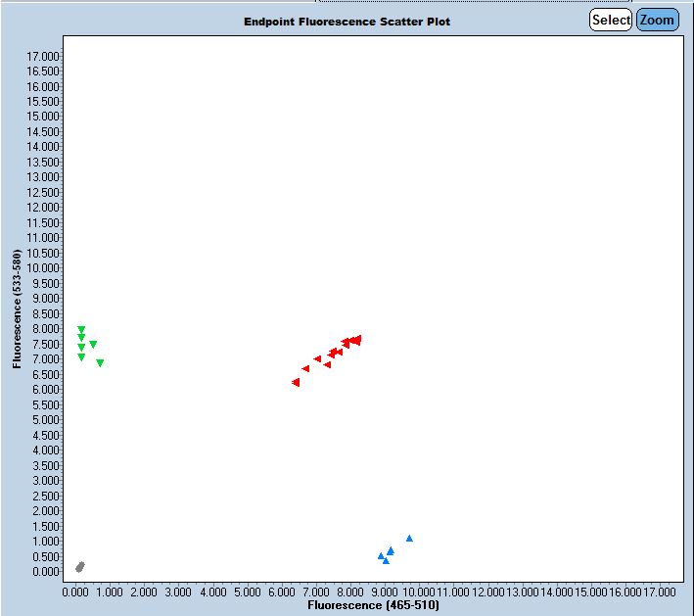Click the Endpoint Fluorescence Scatter Plot title
Viewport: 694px width, 616px height.
tap(347, 22)
